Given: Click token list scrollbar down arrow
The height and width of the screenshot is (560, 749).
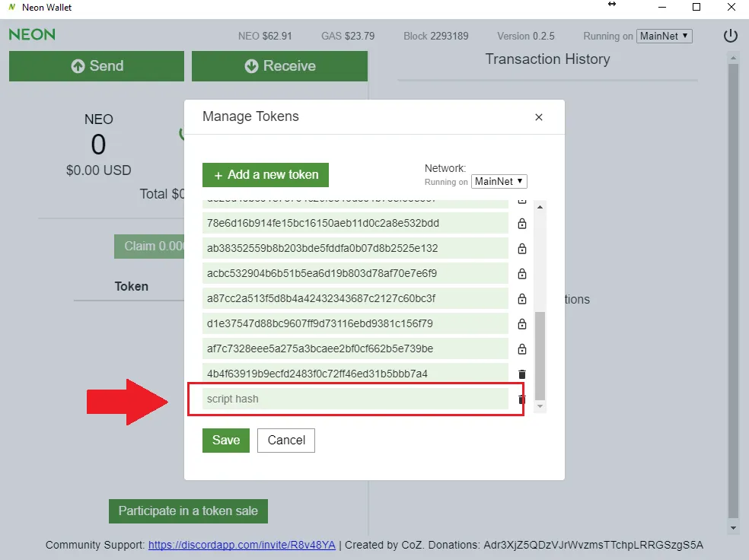Looking at the screenshot, I should point(540,406).
